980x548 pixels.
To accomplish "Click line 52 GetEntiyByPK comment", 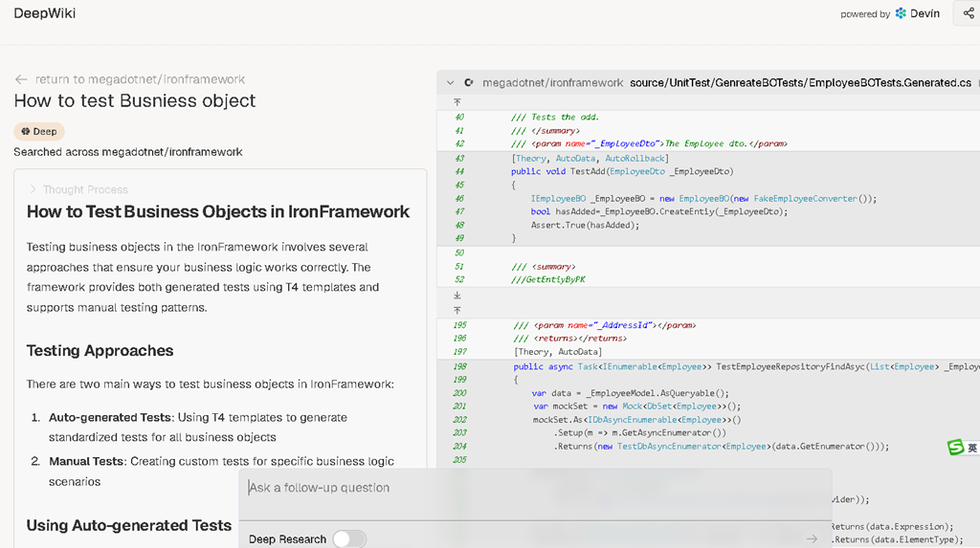I will [548, 279].
